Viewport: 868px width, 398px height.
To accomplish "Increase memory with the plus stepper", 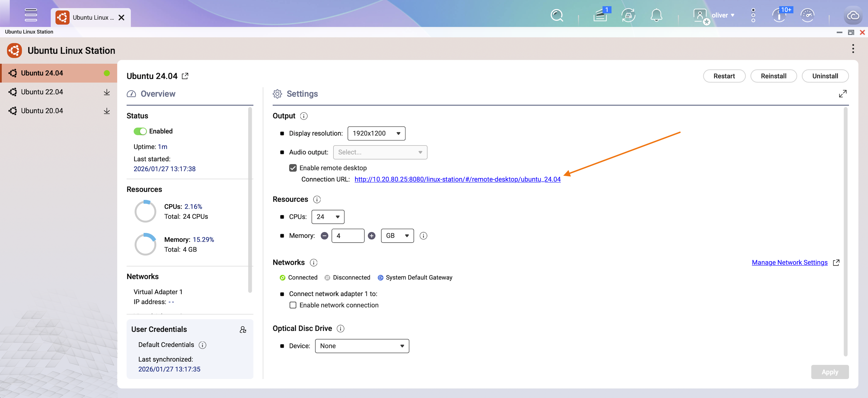I will pos(371,236).
